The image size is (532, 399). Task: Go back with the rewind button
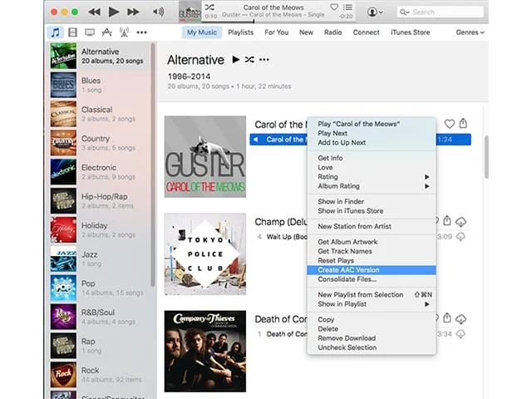(94, 12)
